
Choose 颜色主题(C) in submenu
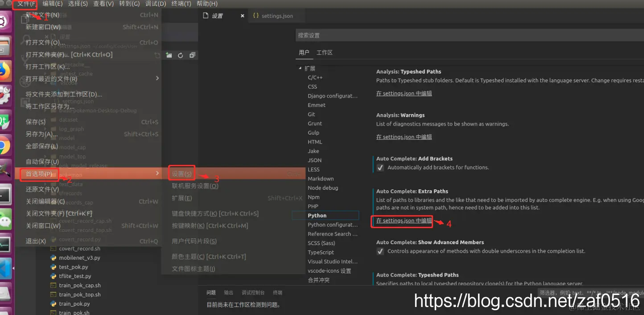pyautogui.click(x=233, y=257)
